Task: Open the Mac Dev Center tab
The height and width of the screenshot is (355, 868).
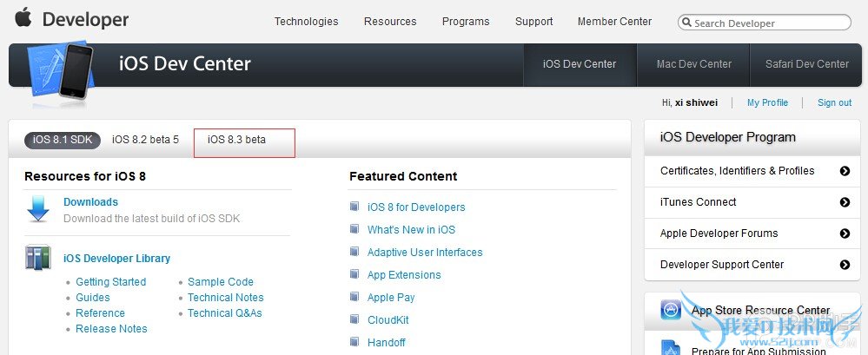Action: [x=694, y=64]
